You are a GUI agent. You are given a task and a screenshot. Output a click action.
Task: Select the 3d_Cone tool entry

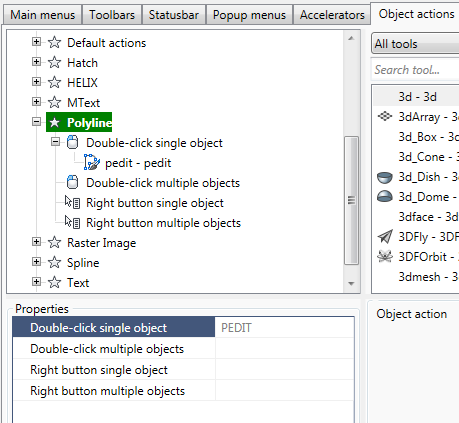click(428, 157)
